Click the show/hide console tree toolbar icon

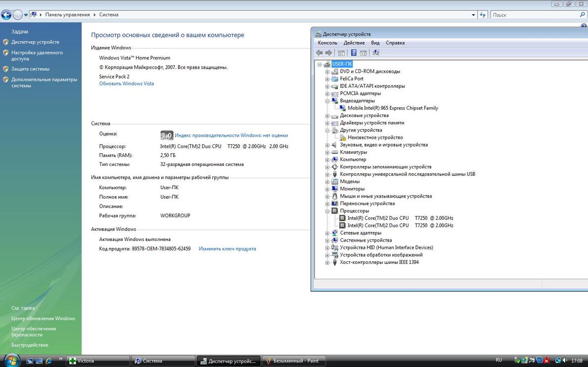(x=341, y=53)
